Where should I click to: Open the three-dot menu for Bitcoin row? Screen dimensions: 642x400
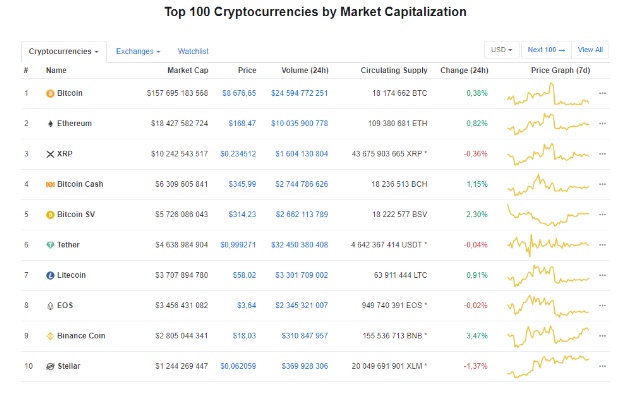[602, 93]
